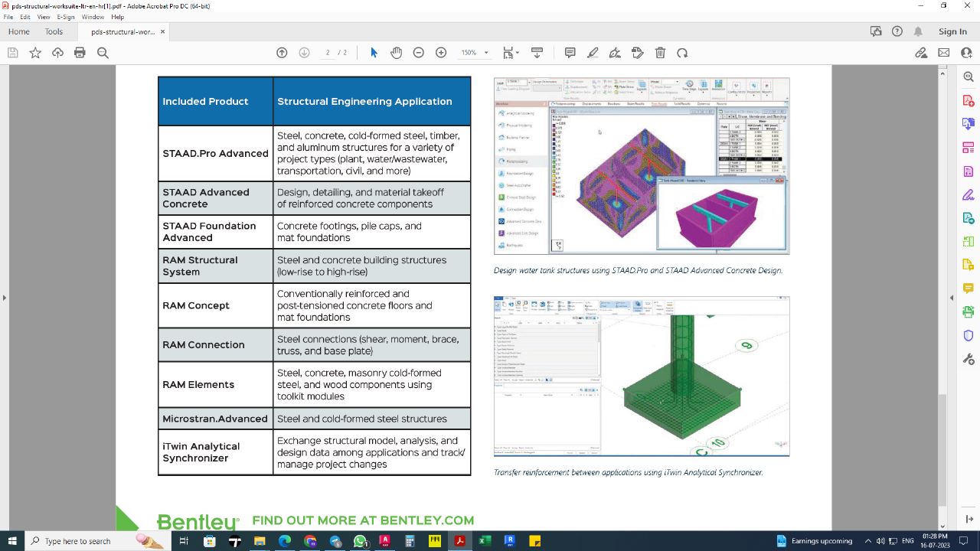Open the Combine Files tool in sidebar

click(x=969, y=124)
